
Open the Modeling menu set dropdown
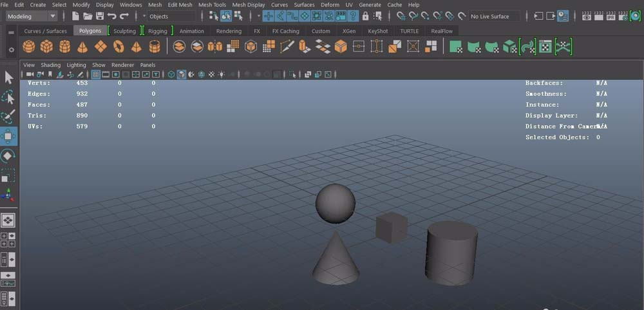pyautogui.click(x=31, y=16)
